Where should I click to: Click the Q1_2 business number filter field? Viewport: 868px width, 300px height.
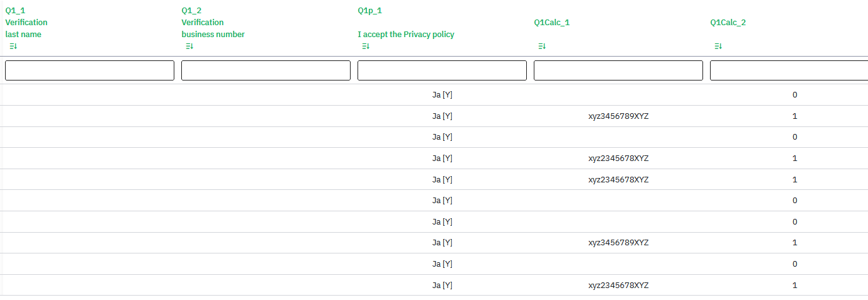(266, 70)
